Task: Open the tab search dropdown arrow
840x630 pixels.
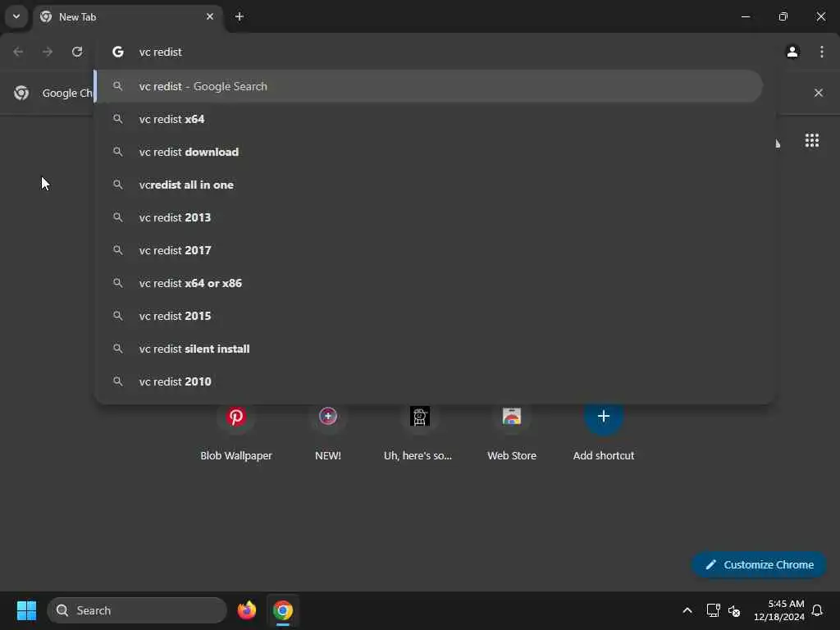Action: point(16,16)
